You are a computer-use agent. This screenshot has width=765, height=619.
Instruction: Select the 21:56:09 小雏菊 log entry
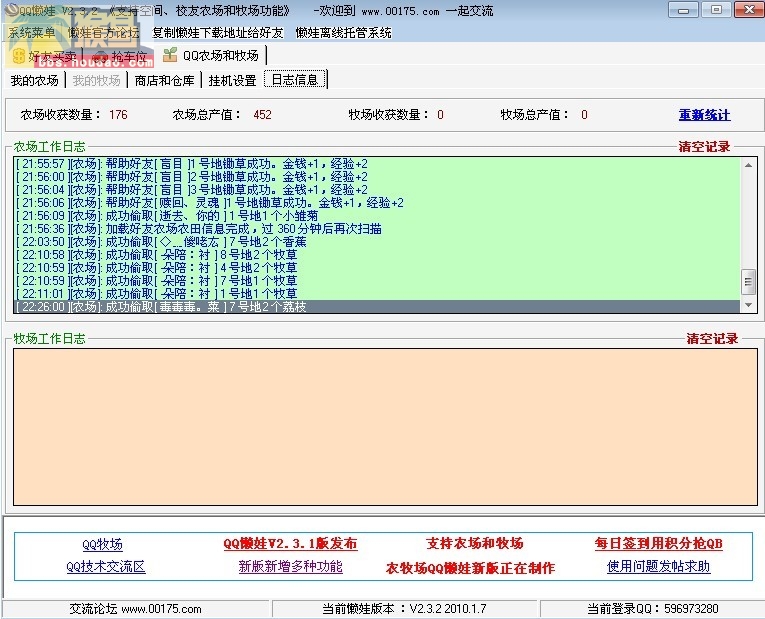pyautogui.click(x=377, y=216)
